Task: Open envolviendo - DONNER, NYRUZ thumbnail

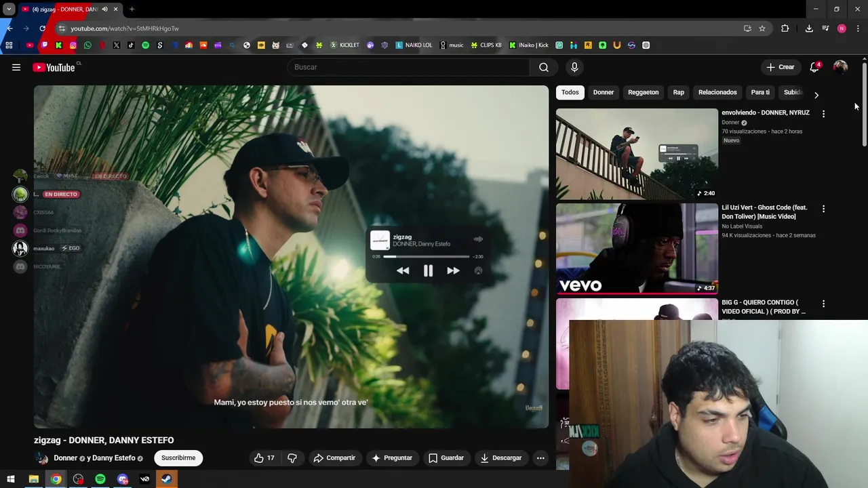Action: coord(637,154)
